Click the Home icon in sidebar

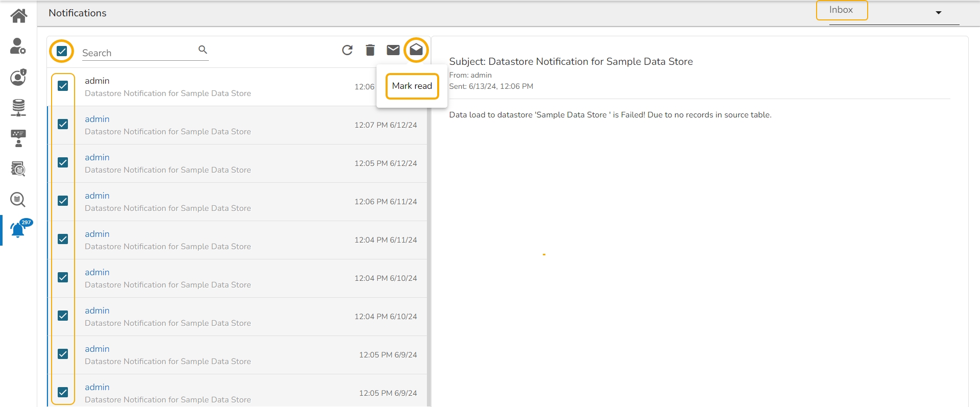[x=19, y=16]
